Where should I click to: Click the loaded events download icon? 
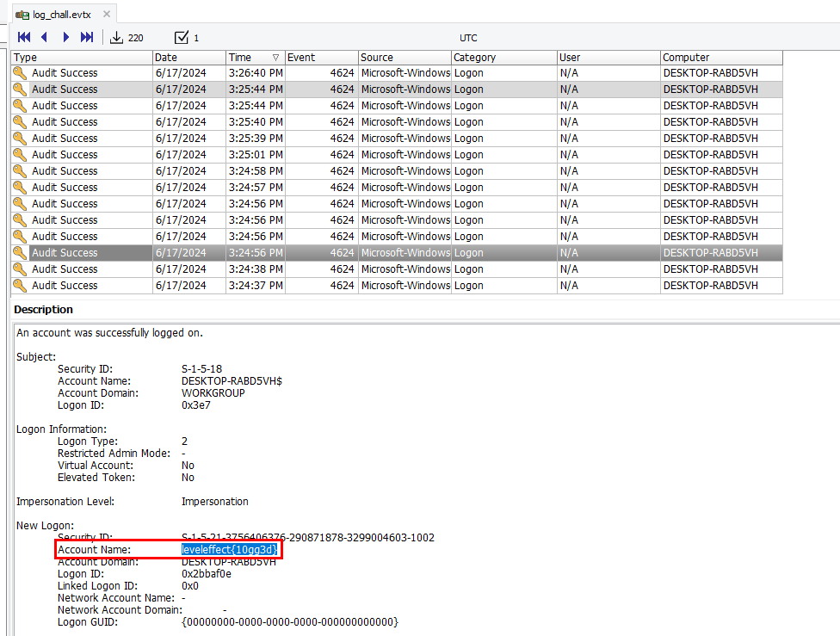coord(117,37)
